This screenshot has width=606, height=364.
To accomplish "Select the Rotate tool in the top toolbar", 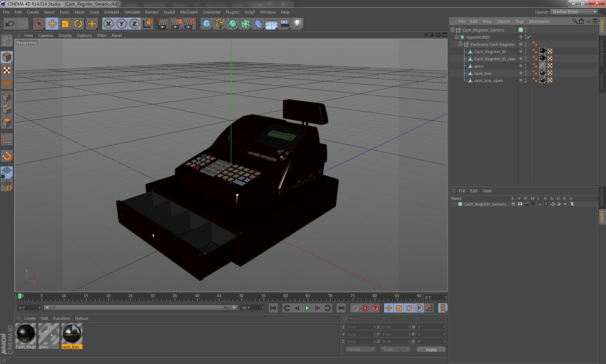I will click(x=78, y=24).
